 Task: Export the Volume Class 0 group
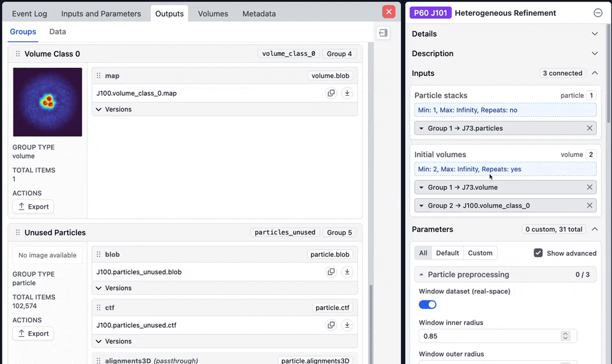tap(33, 207)
